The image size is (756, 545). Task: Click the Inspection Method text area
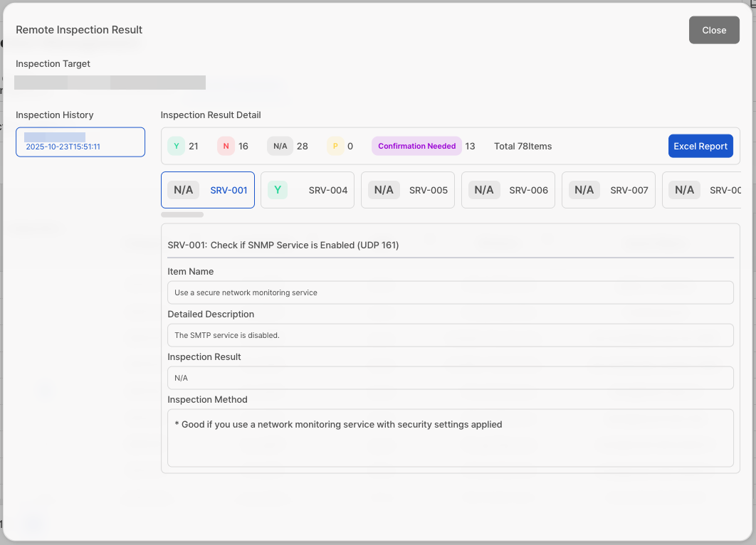coord(450,438)
